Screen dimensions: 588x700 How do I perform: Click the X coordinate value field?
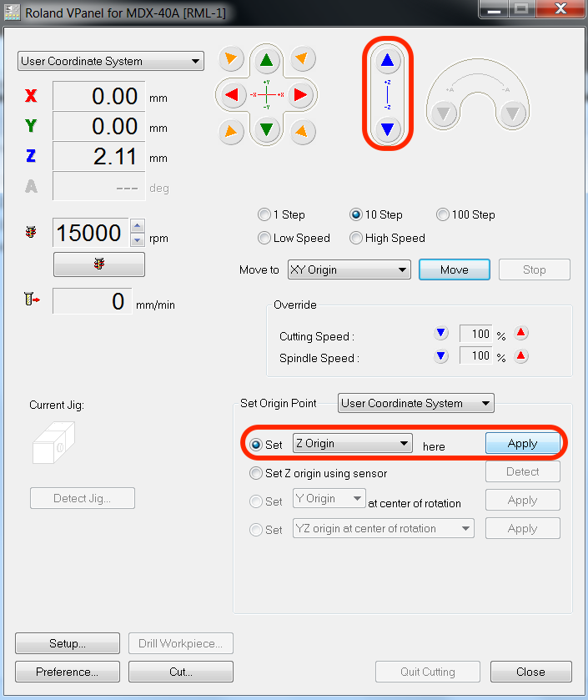click(x=99, y=96)
